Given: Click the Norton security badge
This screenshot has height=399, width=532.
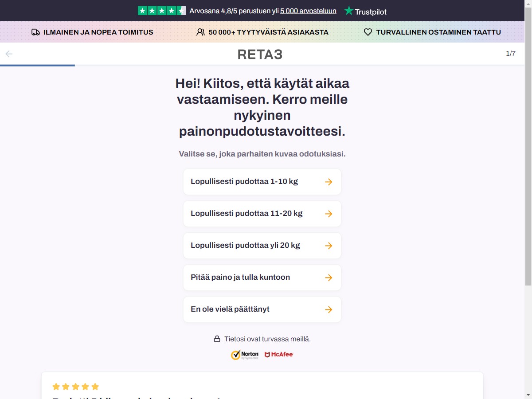Looking at the screenshot, I should (245, 355).
